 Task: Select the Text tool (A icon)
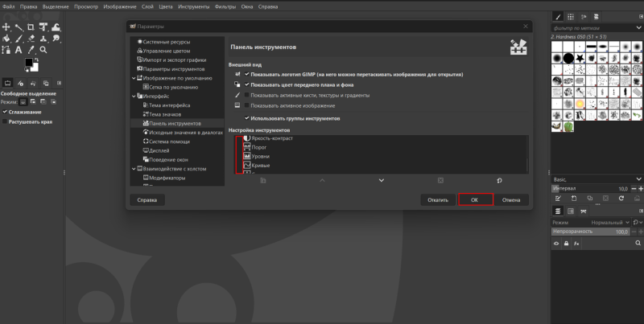point(19,50)
